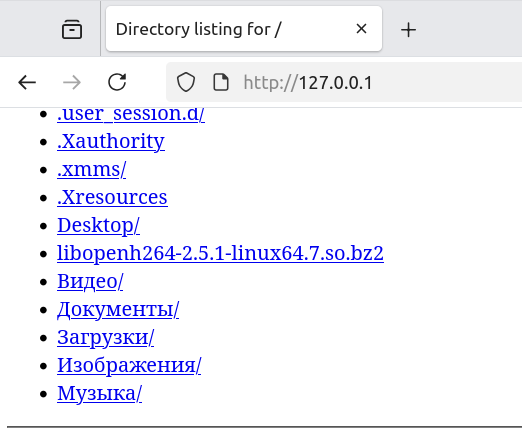
Task: Open a new tab
Action: pyautogui.click(x=408, y=30)
